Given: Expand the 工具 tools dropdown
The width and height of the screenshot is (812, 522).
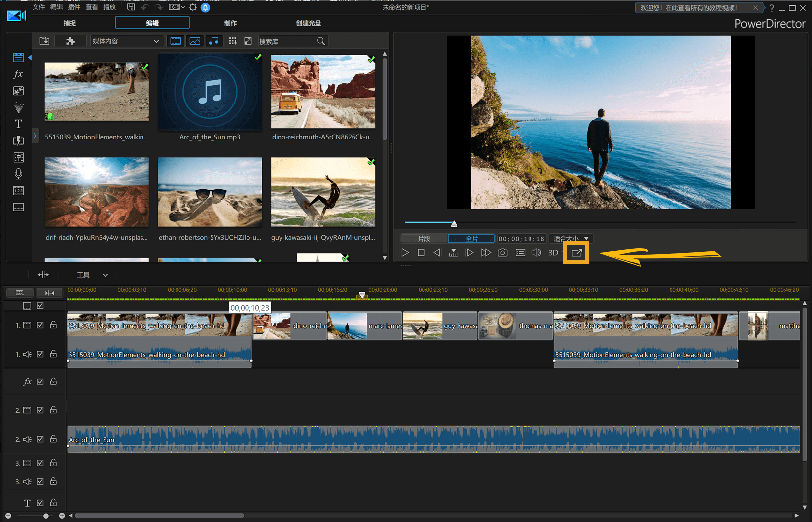Looking at the screenshot, I should click(x=92, y=275).
